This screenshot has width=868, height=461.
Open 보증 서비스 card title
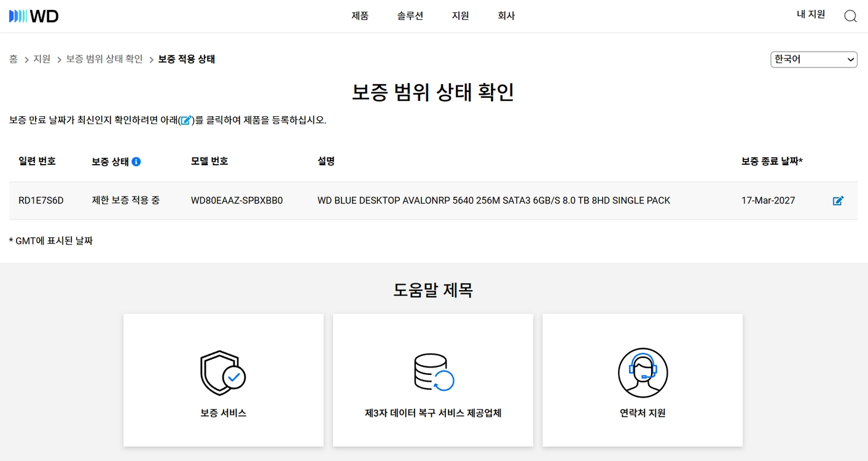point(223,413)
